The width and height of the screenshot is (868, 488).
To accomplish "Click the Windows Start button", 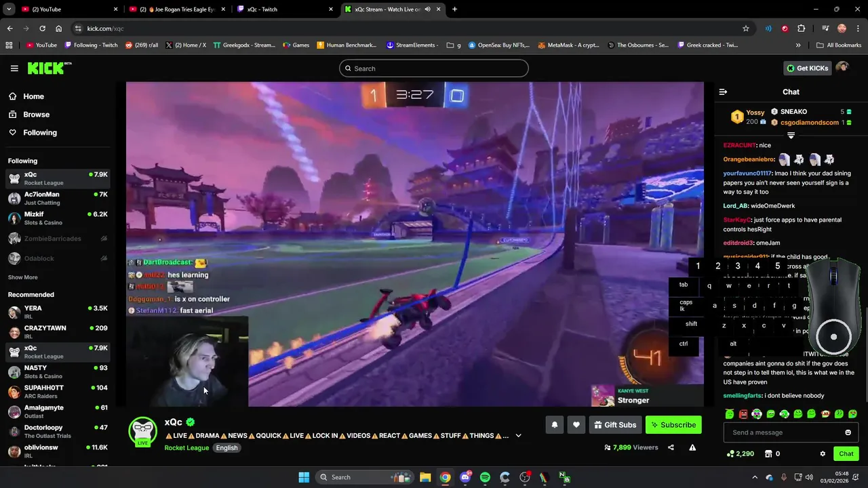I will coord(304,477).
